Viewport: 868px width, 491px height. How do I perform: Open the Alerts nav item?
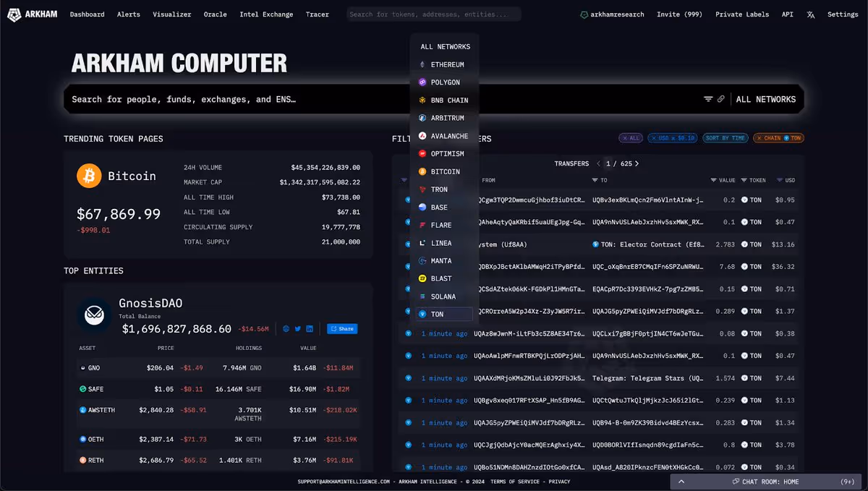click(129, 14)
